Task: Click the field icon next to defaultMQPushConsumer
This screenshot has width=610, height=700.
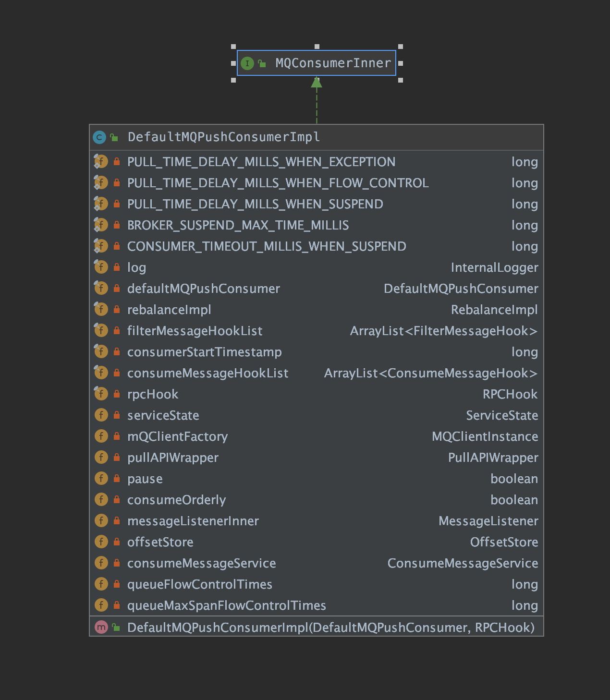Action: (x=100, y=288)
